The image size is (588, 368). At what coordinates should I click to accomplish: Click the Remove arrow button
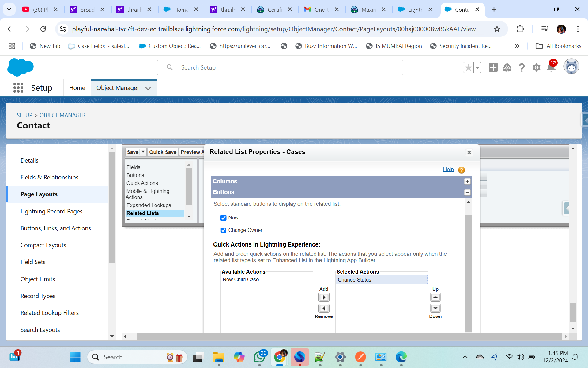coord(324,308)
